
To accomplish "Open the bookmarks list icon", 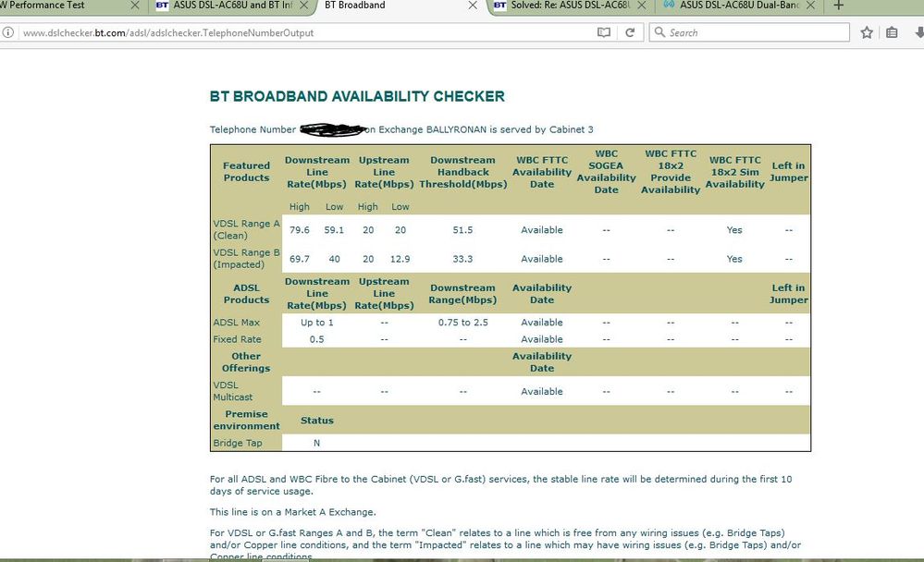I will (x=892, y=32).
